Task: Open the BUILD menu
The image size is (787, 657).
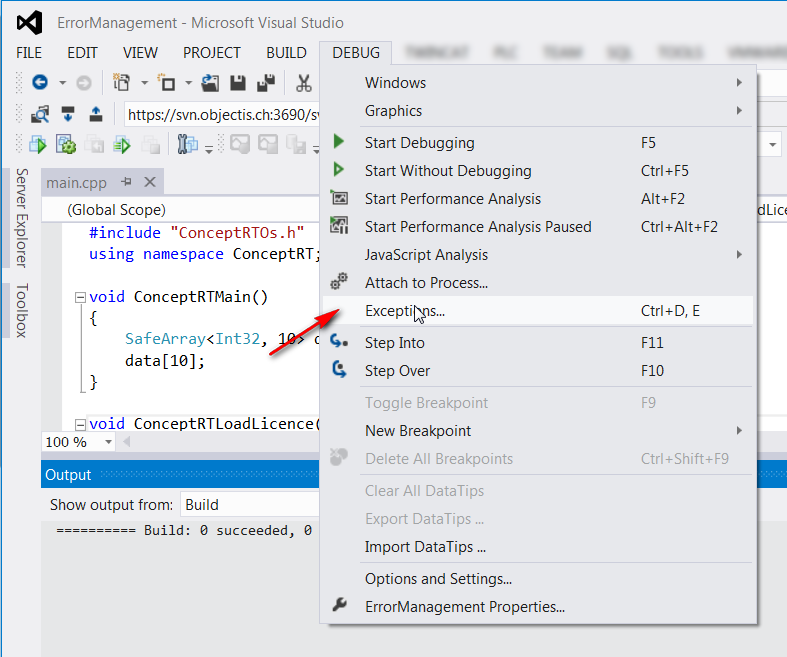Action: (x=286, y=53)
